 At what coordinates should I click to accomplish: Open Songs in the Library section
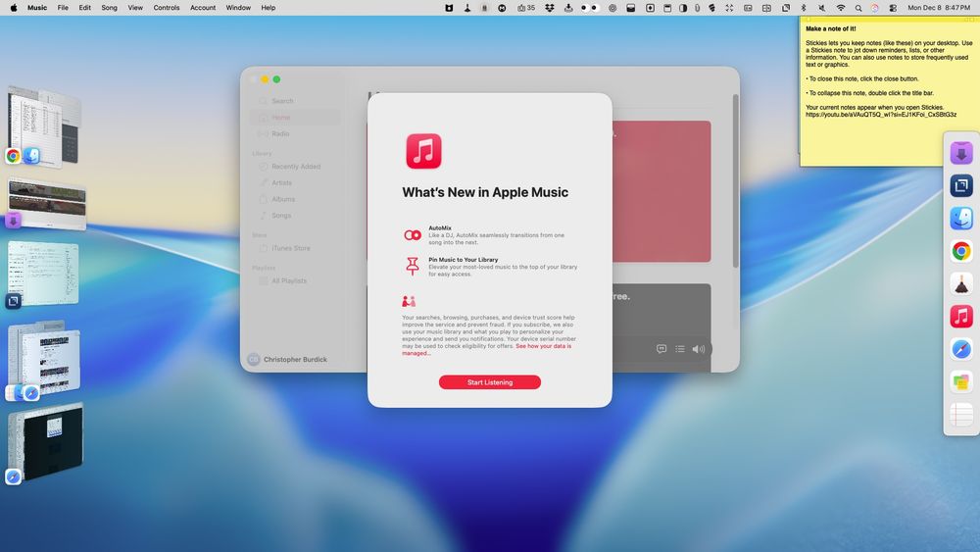(x=294, y=215)
